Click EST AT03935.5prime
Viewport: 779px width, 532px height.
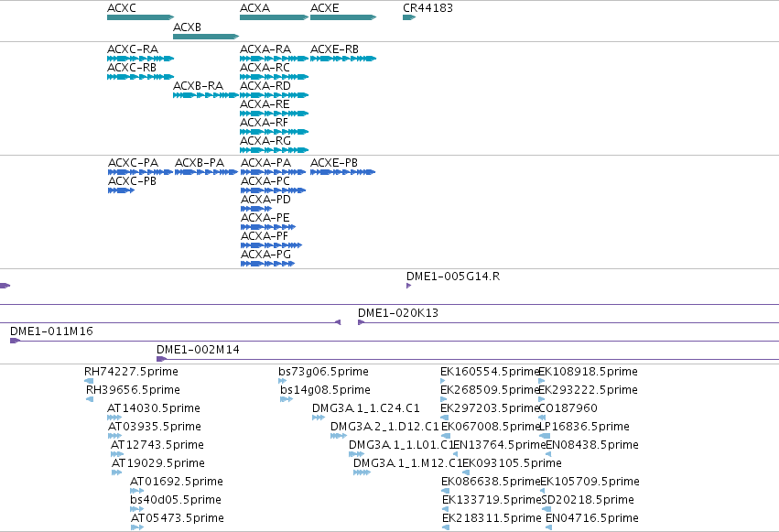(x=114, y=436)
